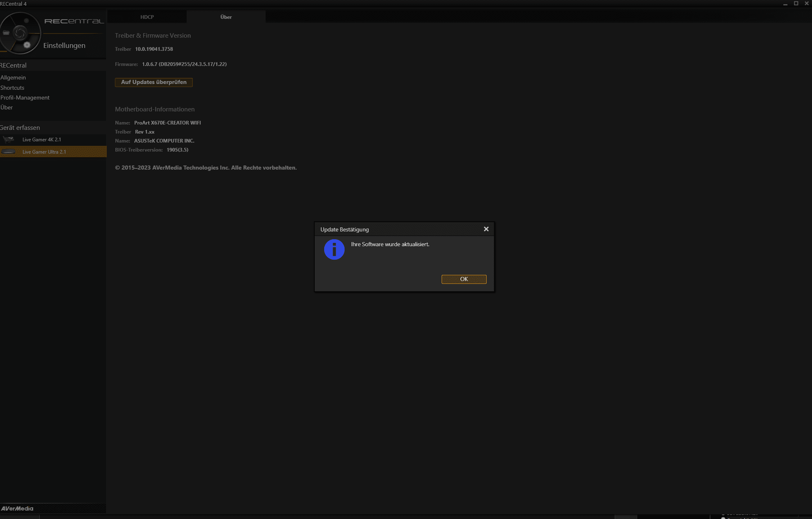812x519 pixels.
Task: Switch to the Über tab
Action: tap(226, 16)
